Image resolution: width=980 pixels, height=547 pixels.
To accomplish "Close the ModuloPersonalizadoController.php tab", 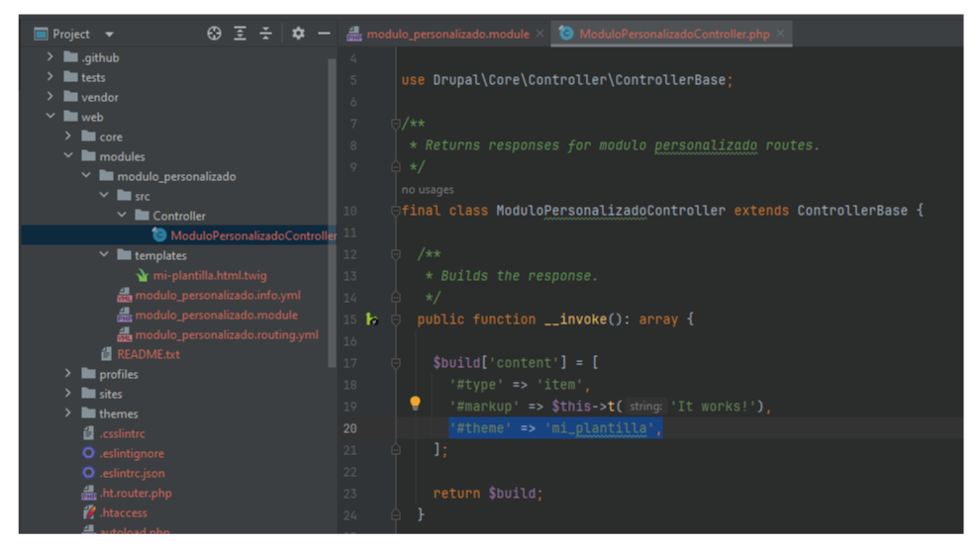I will tap(781, 34).
